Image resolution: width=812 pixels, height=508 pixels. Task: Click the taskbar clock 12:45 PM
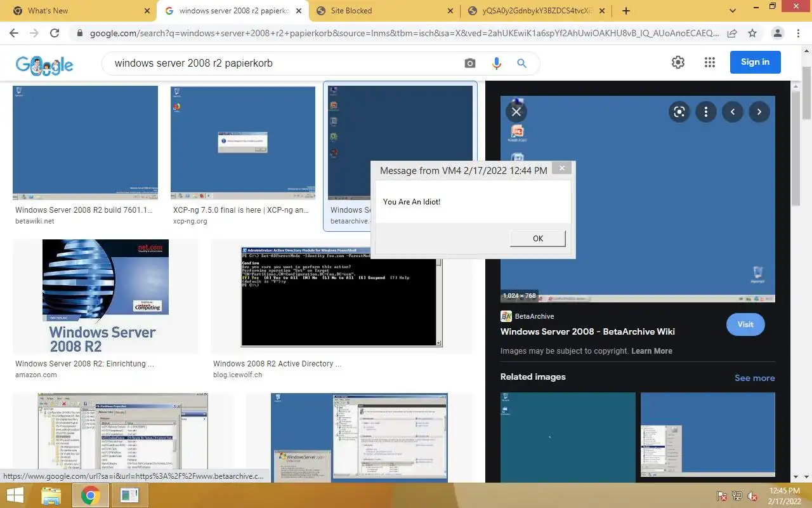click(784, 491)
